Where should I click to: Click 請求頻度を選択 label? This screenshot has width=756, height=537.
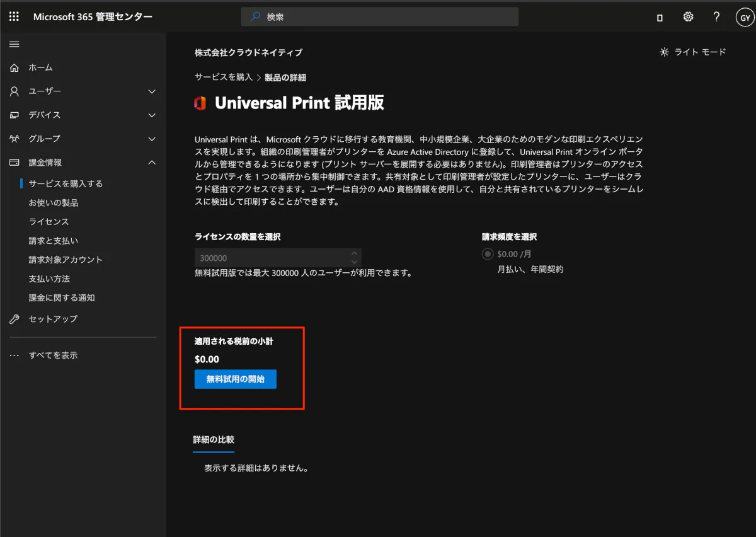click(510, 237)
